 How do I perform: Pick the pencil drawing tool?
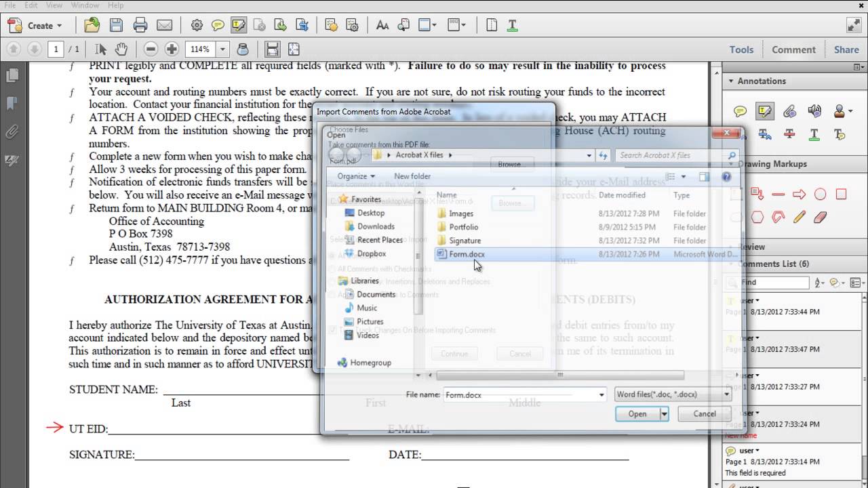click(799, 218)
